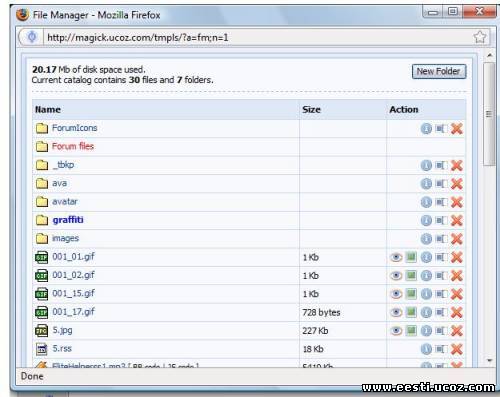Image resolution: width=500 pixels, height=397 pixels.
Task: Preview 5.jpg with the eye icon
Action: coord(396,330)
